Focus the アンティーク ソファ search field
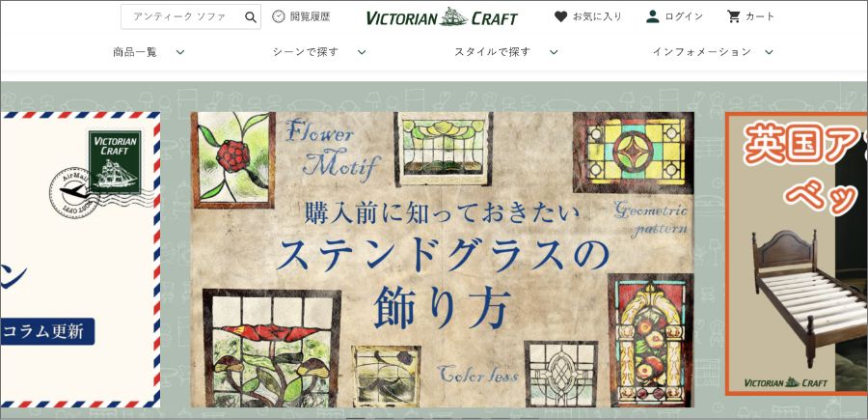The image size is (868, 420). 182,16
